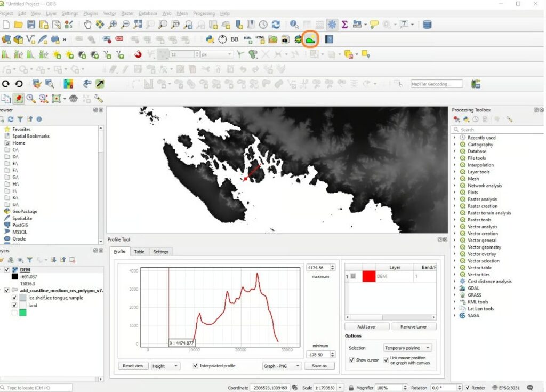Expand the Raster analysis toolbox group
Image resolution: width=546 pixels, height=392 pixels.
454,199
